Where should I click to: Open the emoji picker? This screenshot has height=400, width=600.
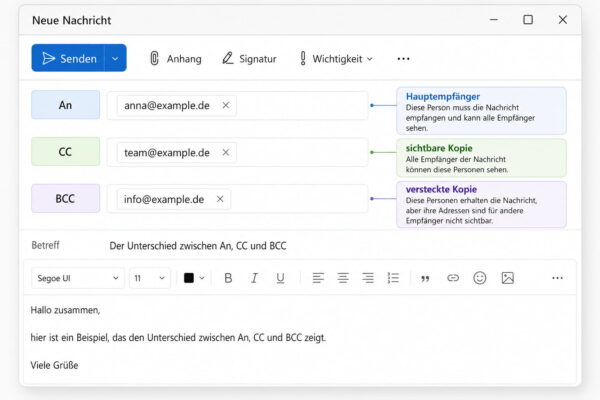pos(480,278)
